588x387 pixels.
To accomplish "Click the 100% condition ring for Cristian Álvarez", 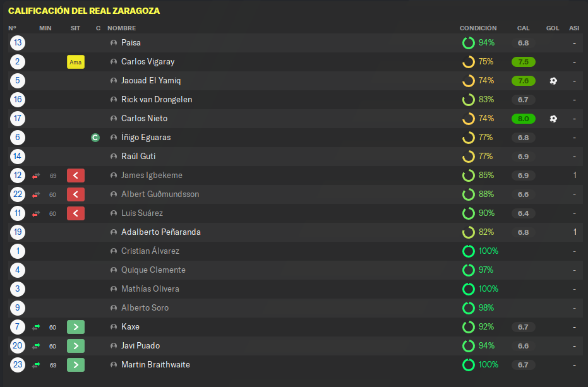I will (x=469, y=251).
